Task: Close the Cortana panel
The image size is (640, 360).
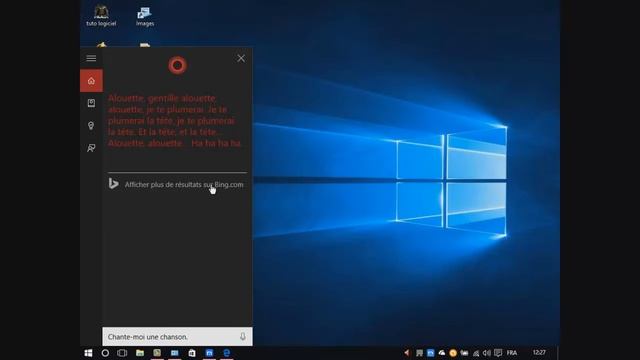Action: tap(241, 58)
